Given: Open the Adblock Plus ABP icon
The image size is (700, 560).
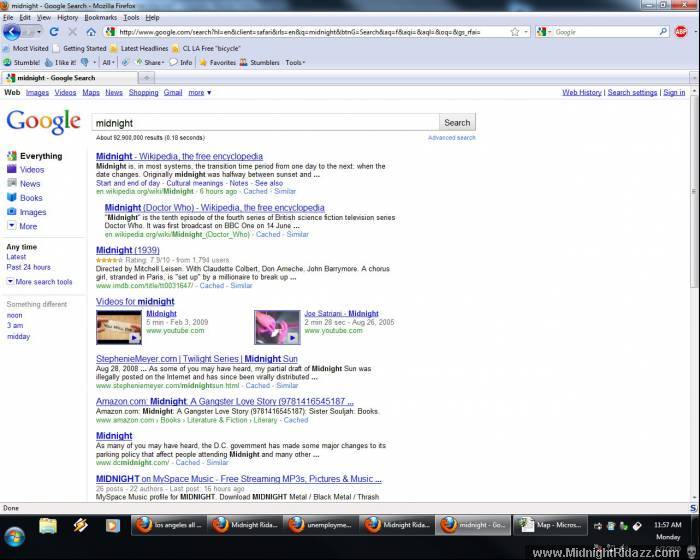Looking at the screenshot, I should click(681, 32).
